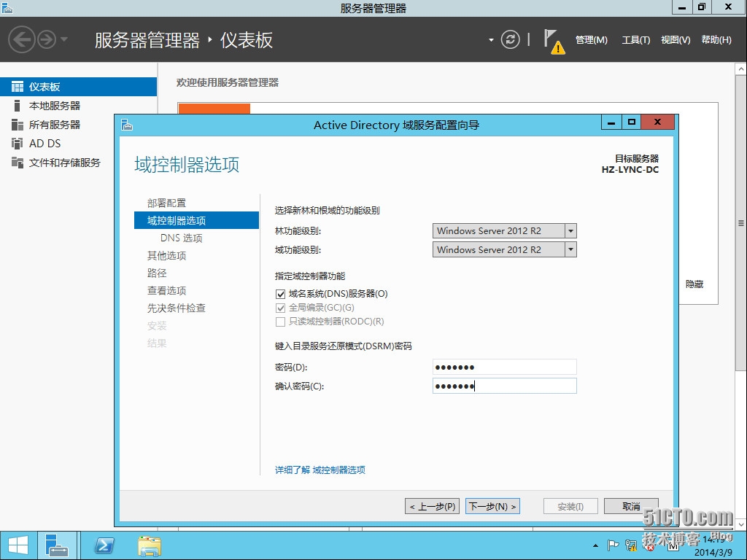Viewport: 747px width, 560px height.
Task: Expand the breadcrumb dropdown arrow near refresh
Action: point(491,40)
